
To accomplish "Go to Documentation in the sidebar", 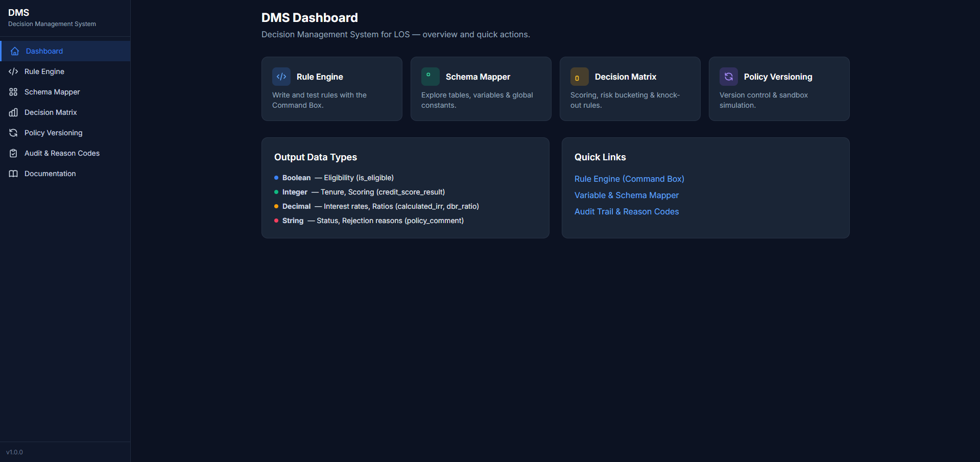I will pyautogui.click(x=50, y=174).
